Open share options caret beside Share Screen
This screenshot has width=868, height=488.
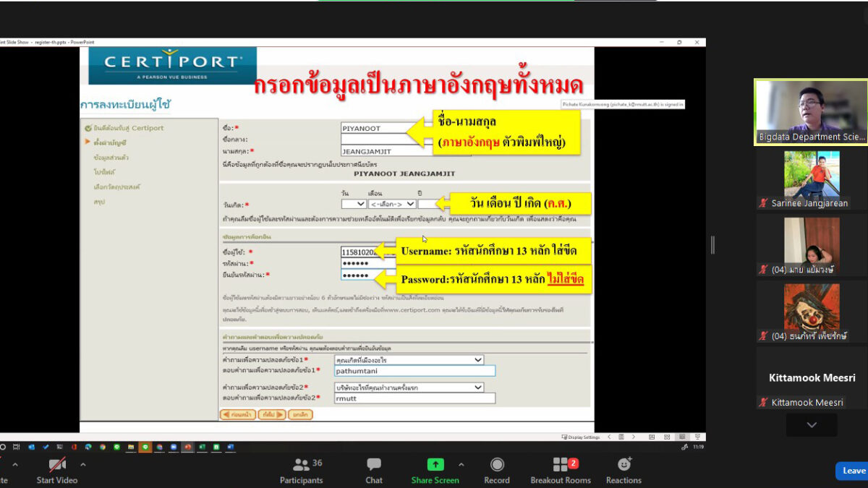[x=461, y=464]
